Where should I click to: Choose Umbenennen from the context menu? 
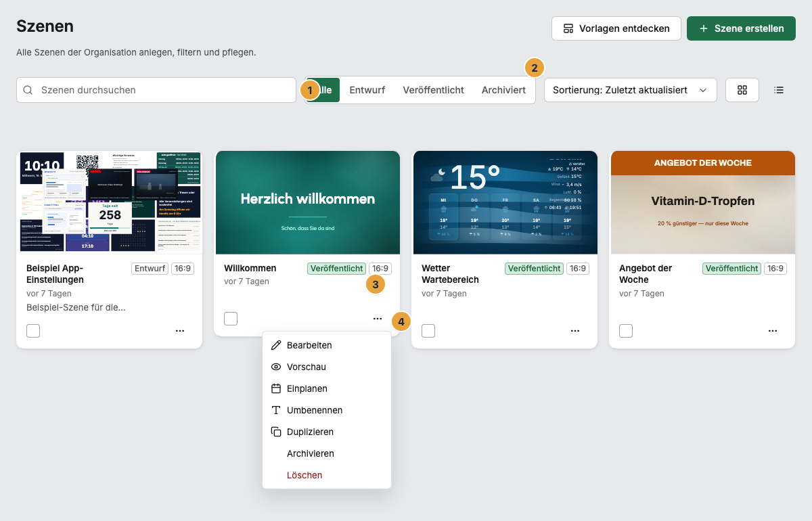(x=327, y=410)
